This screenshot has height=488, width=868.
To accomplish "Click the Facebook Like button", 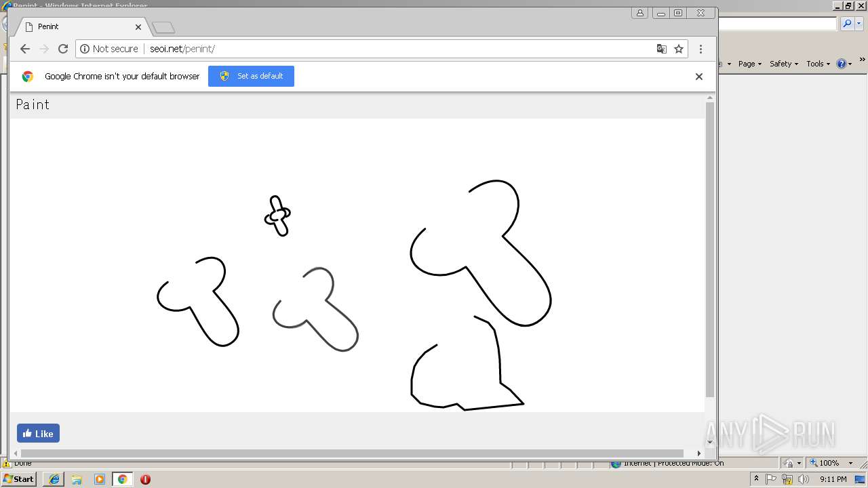I will tap(38, 433).
